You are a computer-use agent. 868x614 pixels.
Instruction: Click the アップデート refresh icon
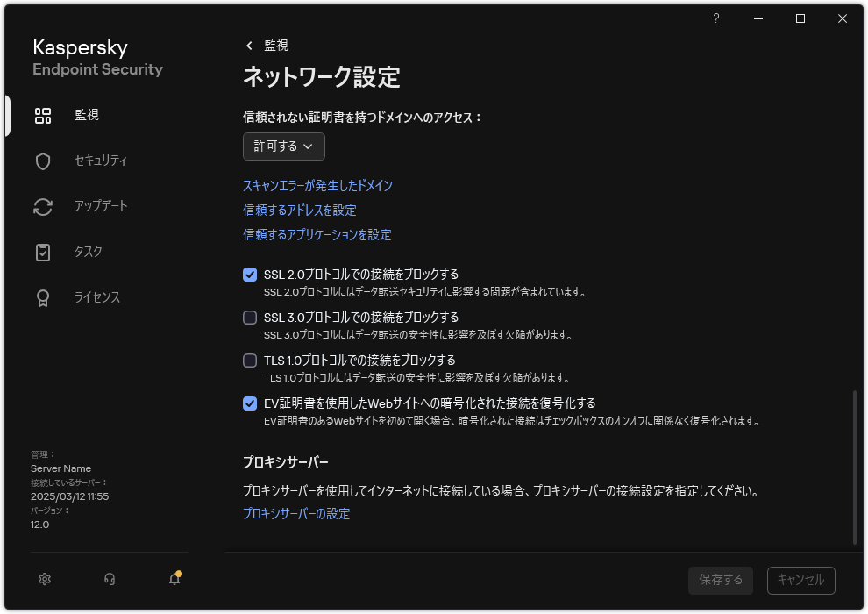click(42, 206)
